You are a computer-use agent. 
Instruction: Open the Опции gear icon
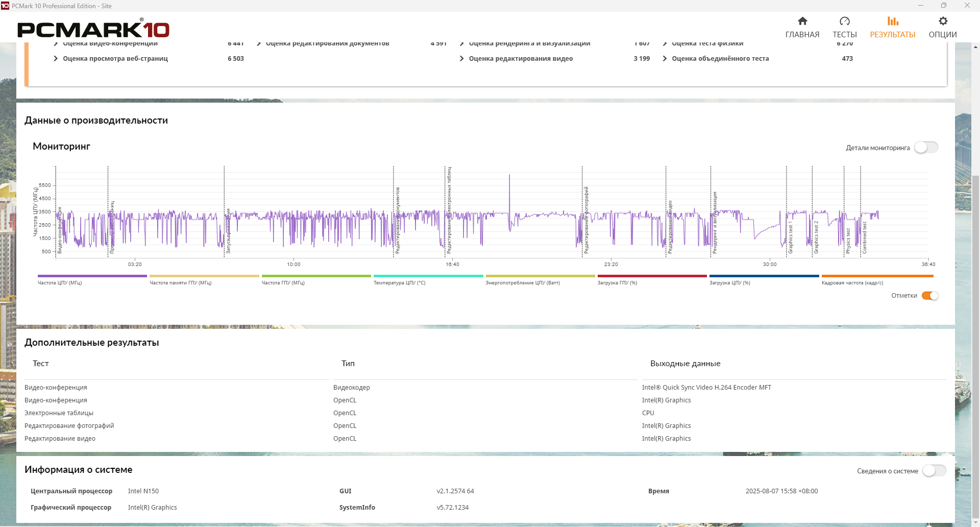pos(942,21)
